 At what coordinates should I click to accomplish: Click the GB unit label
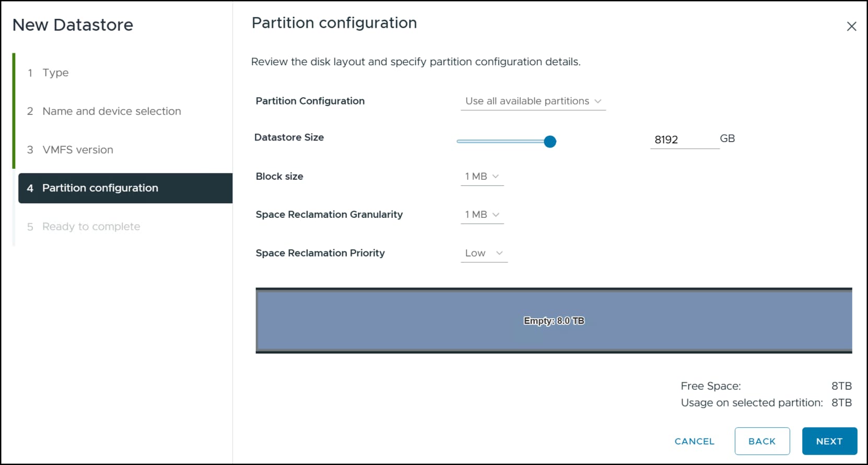point(727,138)
